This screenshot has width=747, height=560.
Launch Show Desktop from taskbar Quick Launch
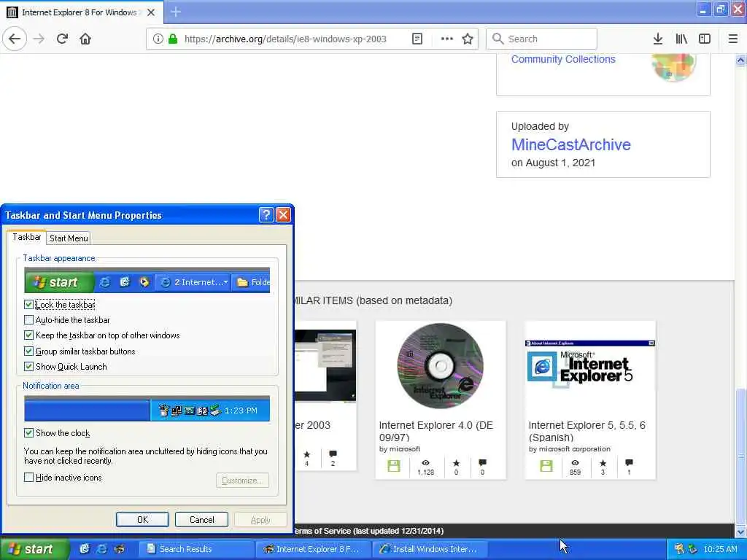[85, 549]
